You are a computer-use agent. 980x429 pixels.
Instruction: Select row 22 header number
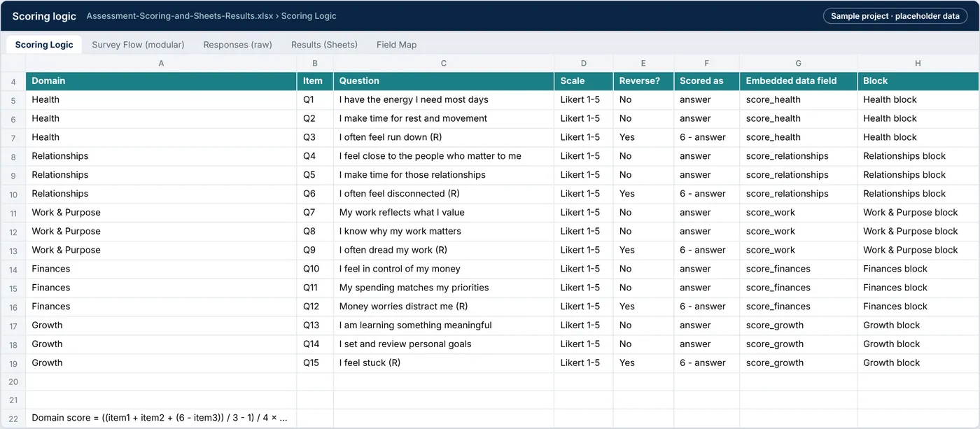click(x=13, y=419)
